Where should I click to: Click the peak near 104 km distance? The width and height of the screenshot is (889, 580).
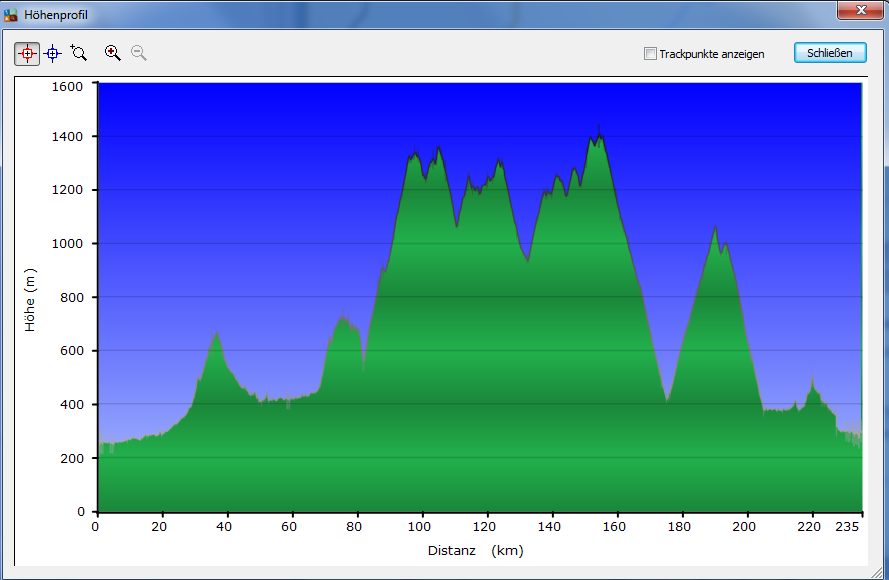tap(438, 150)
